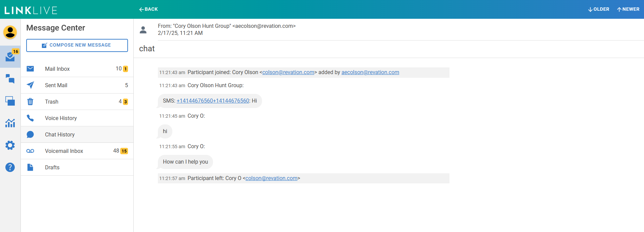This screenshot has height=232, width=644.
Task: Go back using the Back button
Action: (148, 9)
